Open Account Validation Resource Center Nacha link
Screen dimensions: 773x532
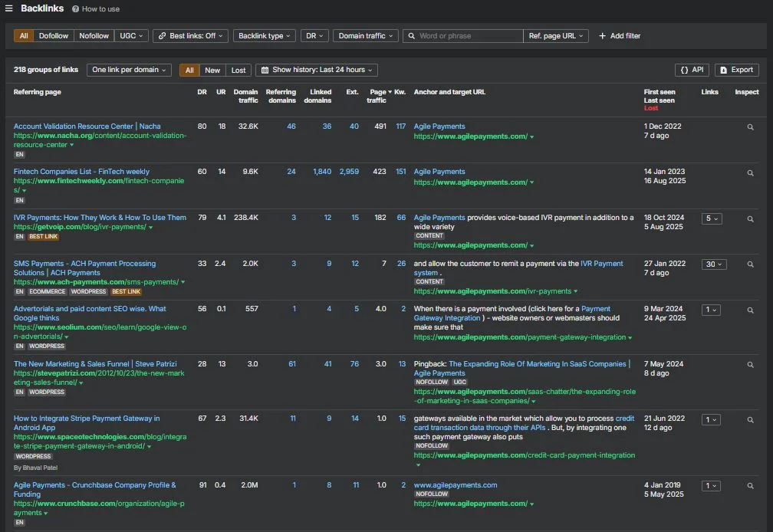[87, 126]
